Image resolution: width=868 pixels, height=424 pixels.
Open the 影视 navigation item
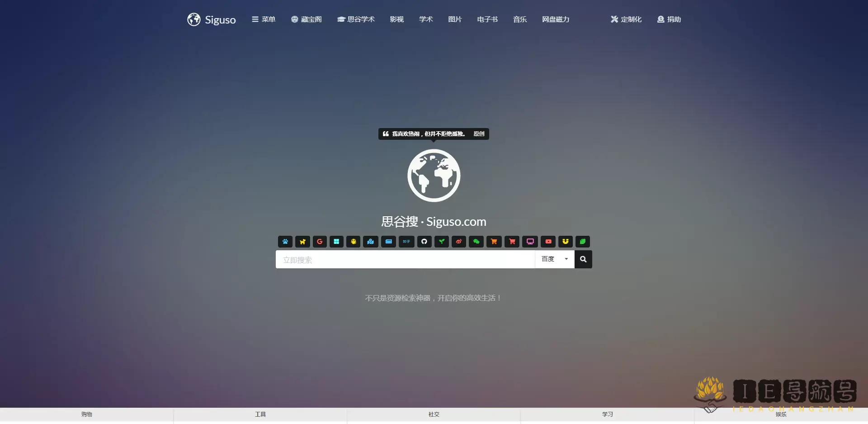click(x=396, y=19)
